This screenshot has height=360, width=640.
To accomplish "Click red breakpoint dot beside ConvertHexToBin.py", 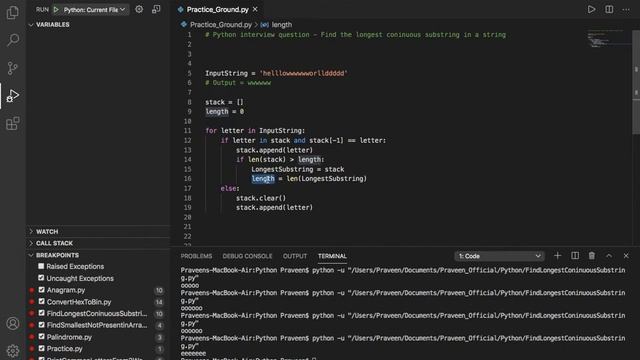I will click(31, 302).
